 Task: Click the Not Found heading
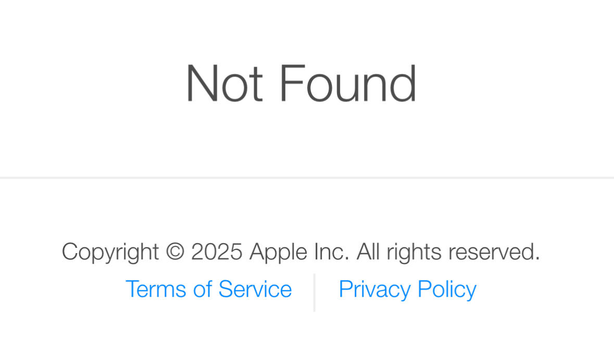[300, 83]
